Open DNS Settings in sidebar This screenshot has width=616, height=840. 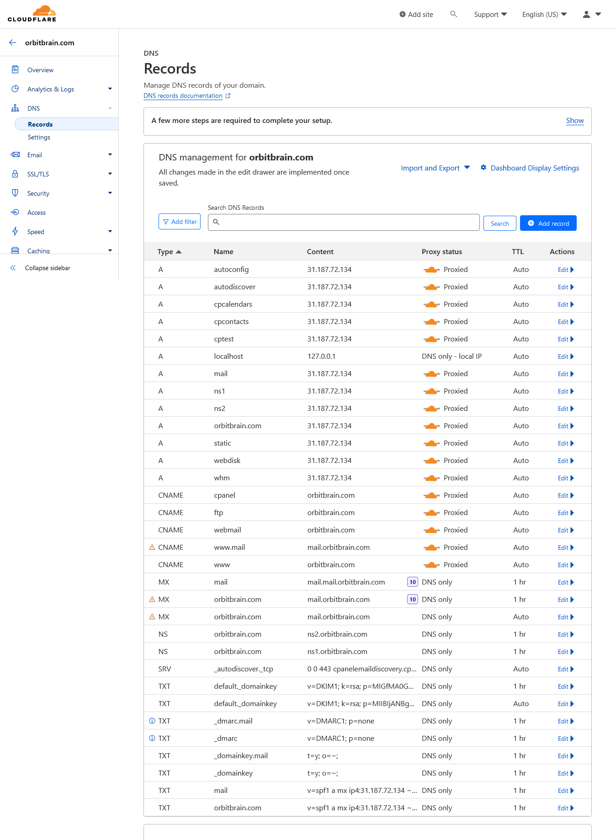click(x=39, y=137)
